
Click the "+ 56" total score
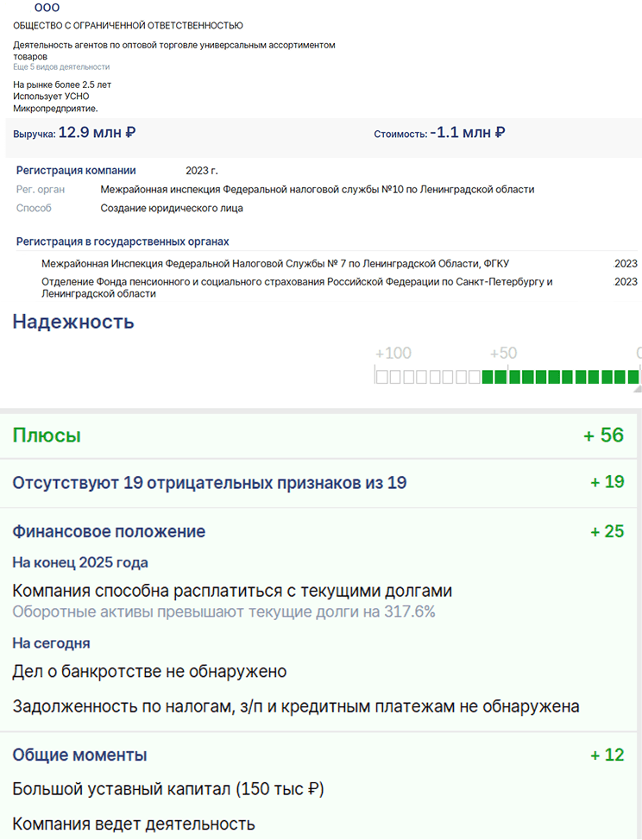(x=603, y=435)
